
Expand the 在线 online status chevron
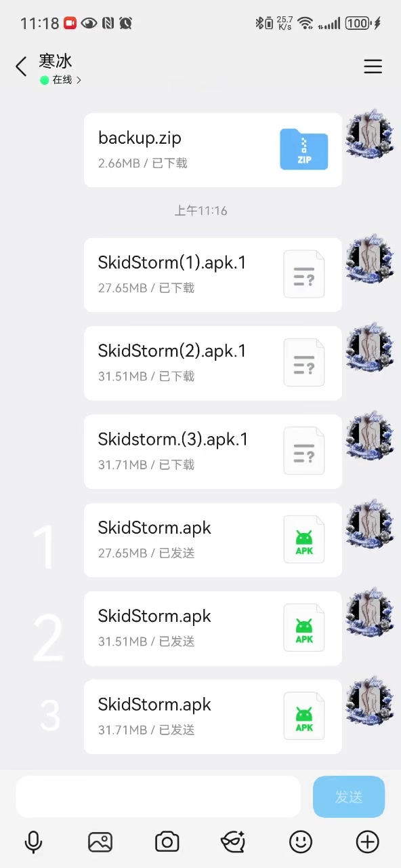pyautogui.click(x=79, y=80)
